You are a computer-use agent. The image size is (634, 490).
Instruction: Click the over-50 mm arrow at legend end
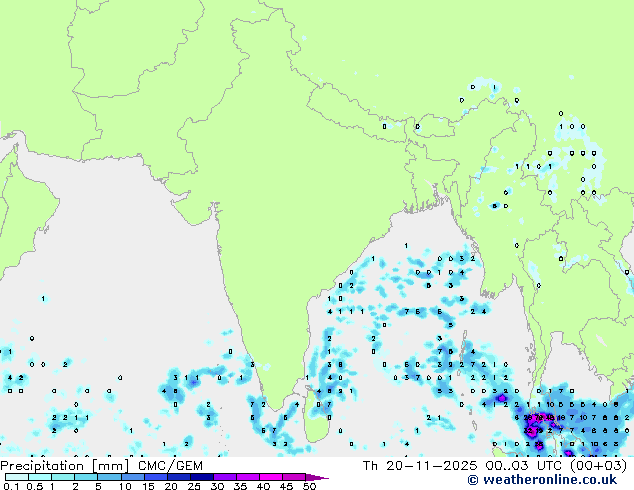317,477
